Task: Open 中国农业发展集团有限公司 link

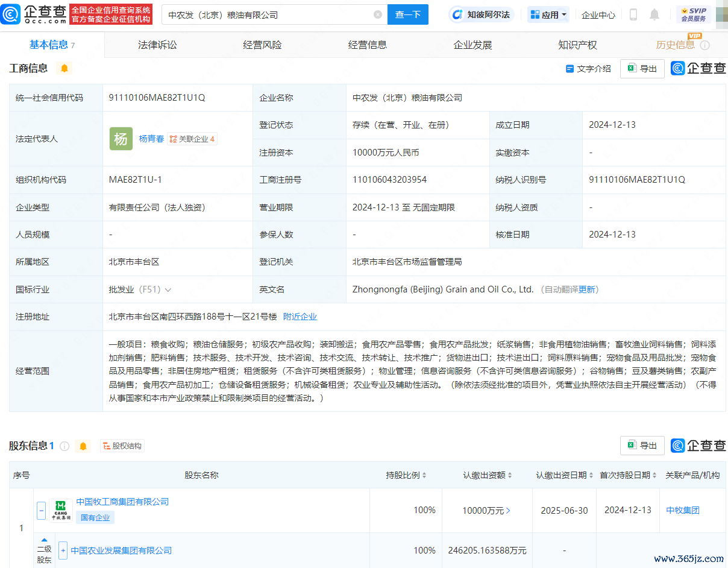Action: coord(121,551)
